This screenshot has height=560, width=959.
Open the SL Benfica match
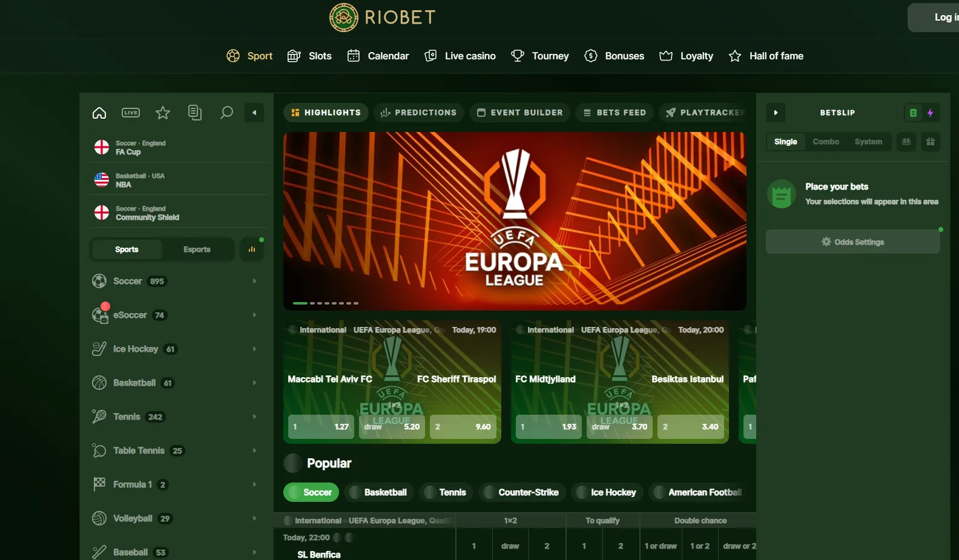pos(319,555)
